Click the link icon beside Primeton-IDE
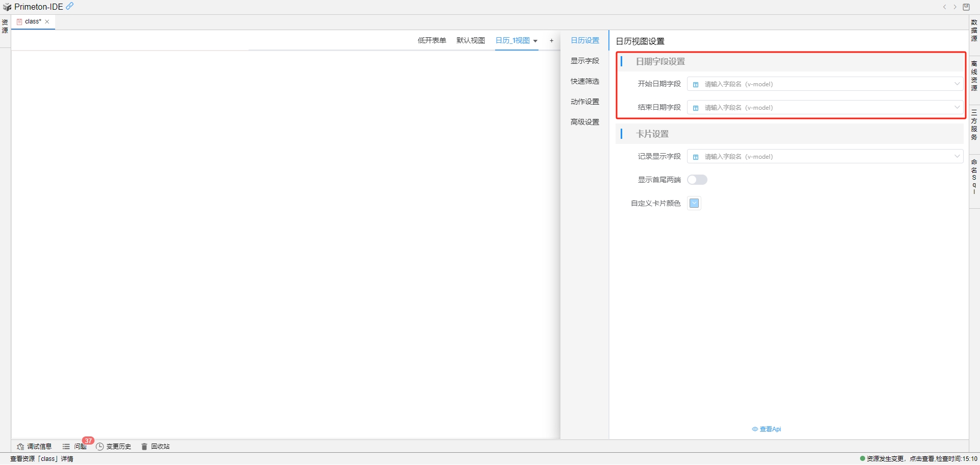 click(x=70, y=6)
